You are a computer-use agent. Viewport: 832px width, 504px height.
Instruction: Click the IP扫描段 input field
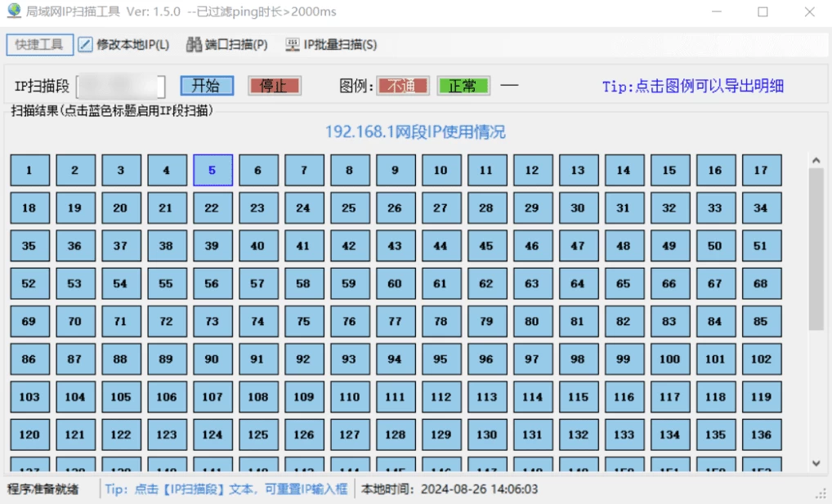[120, 87]
